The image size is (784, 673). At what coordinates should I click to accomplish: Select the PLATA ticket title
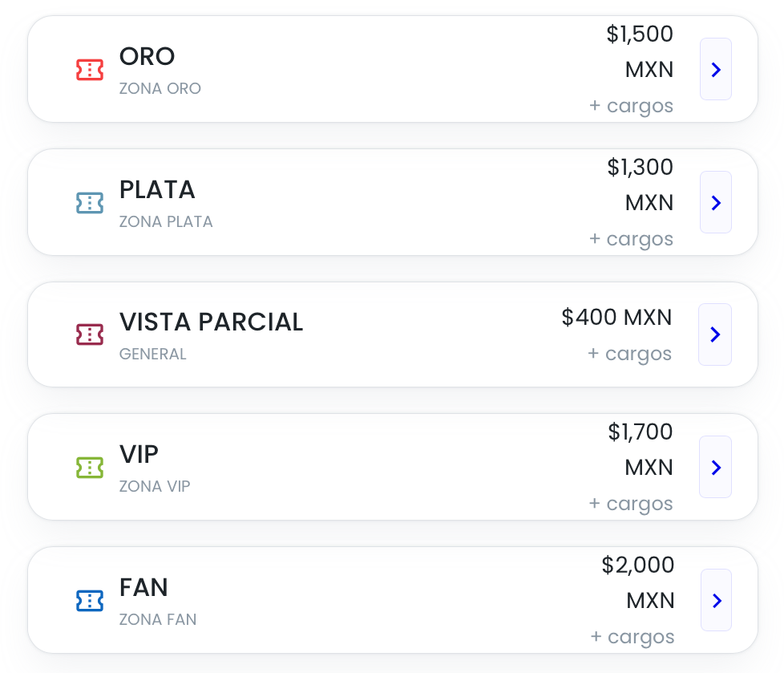[157, 189]
